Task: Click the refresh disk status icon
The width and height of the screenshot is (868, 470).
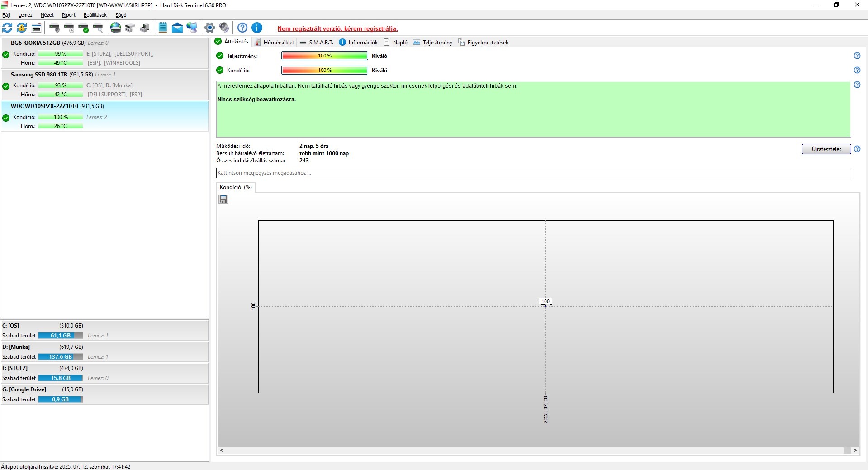Action: pos(7,28)
